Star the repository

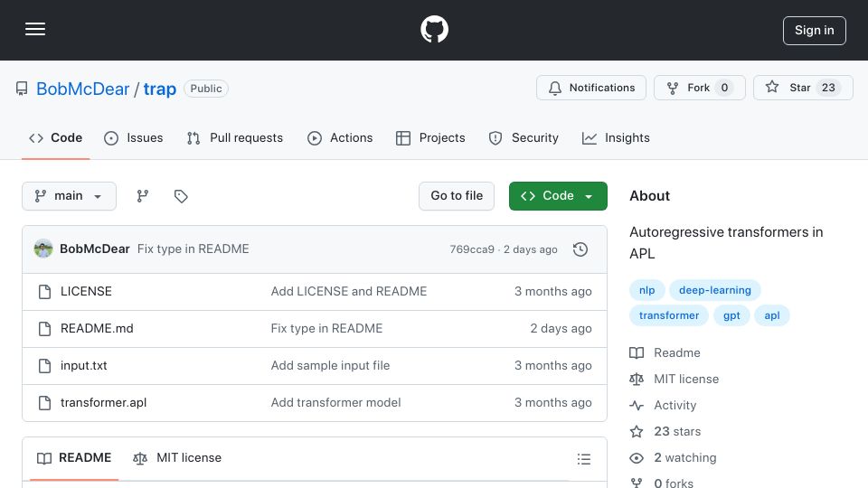pyautogui.click(x=803, y=88)
